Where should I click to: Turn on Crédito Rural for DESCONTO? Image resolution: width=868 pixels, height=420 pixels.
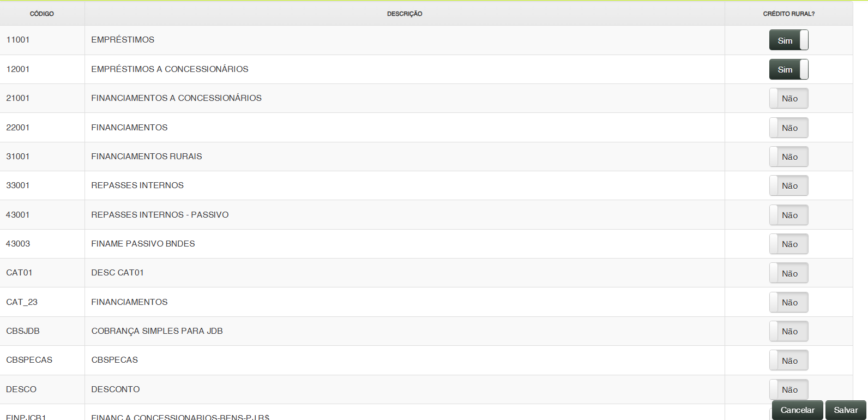pyautogui.click(x=788, y=390)
